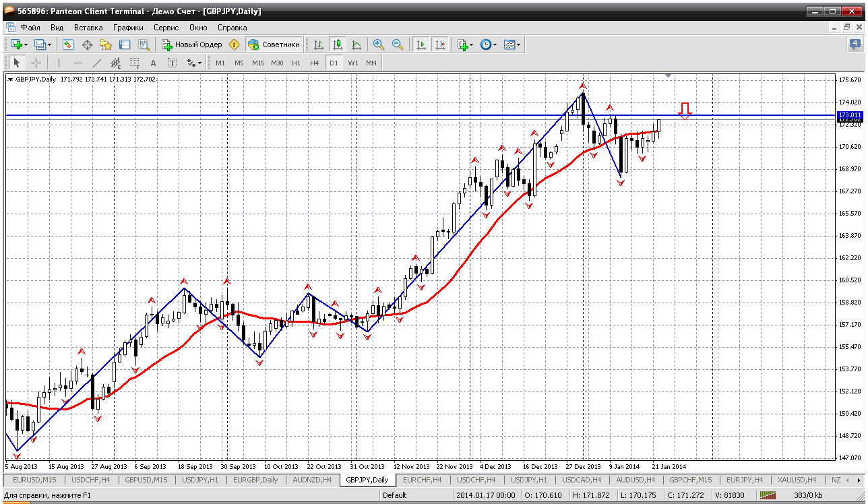The image size is (868, 504).
Task: Open the templates dropdown
Action: click(x=512, y=44)
